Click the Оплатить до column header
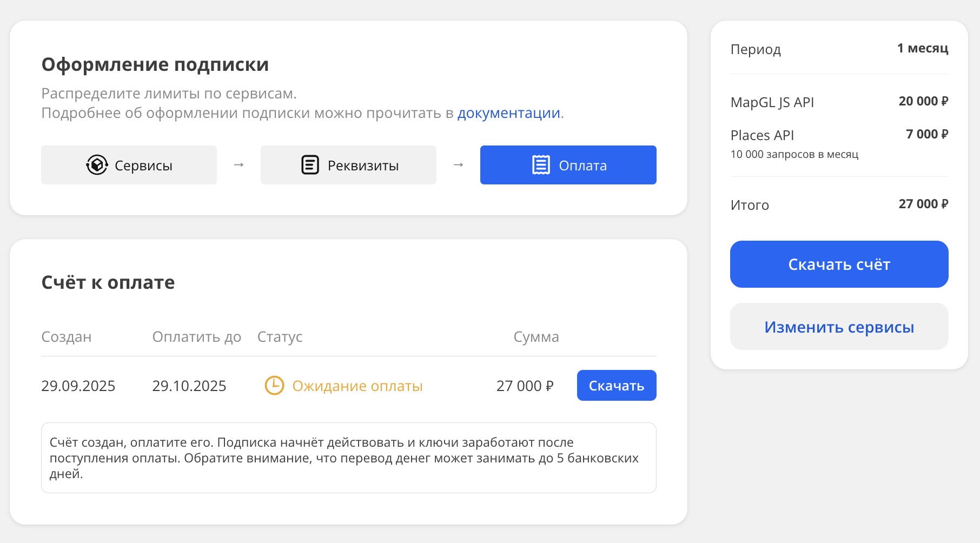Image resolution: width=980 pixels, height=543 pixels. tap(196, 337)
